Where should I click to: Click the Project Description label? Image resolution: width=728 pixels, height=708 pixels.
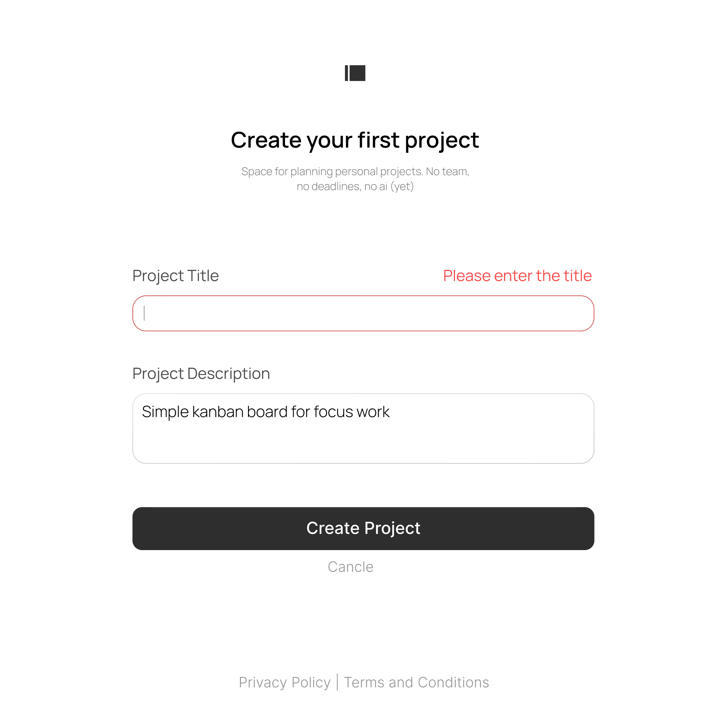(x=201, y=373)
